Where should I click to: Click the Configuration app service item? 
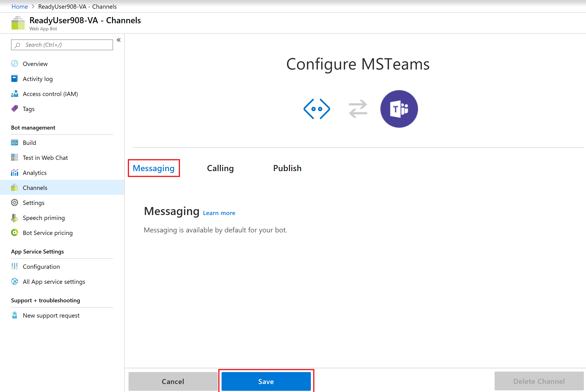click(x=41, y=266)
